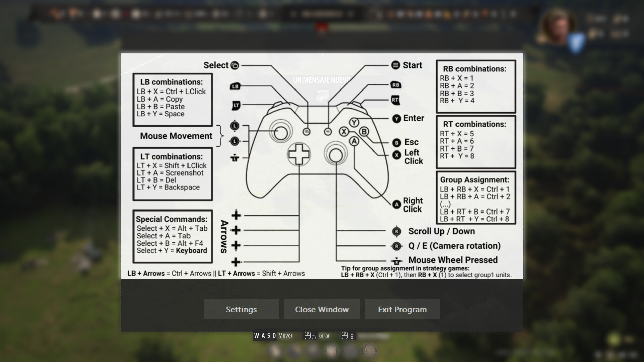Open the 'UN MENSAJE NUEVO' notification
The image size is (644, 362).
tap(321, 80)
